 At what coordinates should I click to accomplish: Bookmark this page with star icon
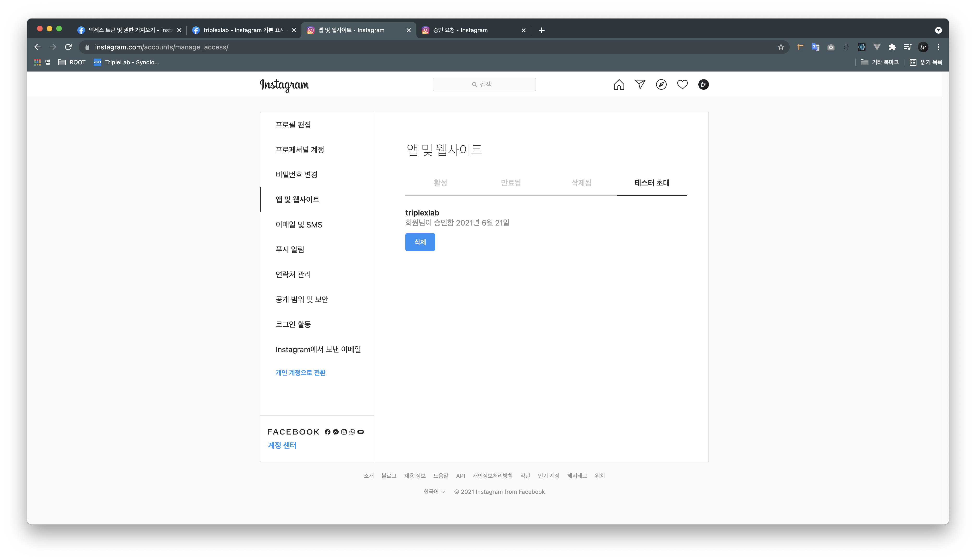(x=781, y=47)
